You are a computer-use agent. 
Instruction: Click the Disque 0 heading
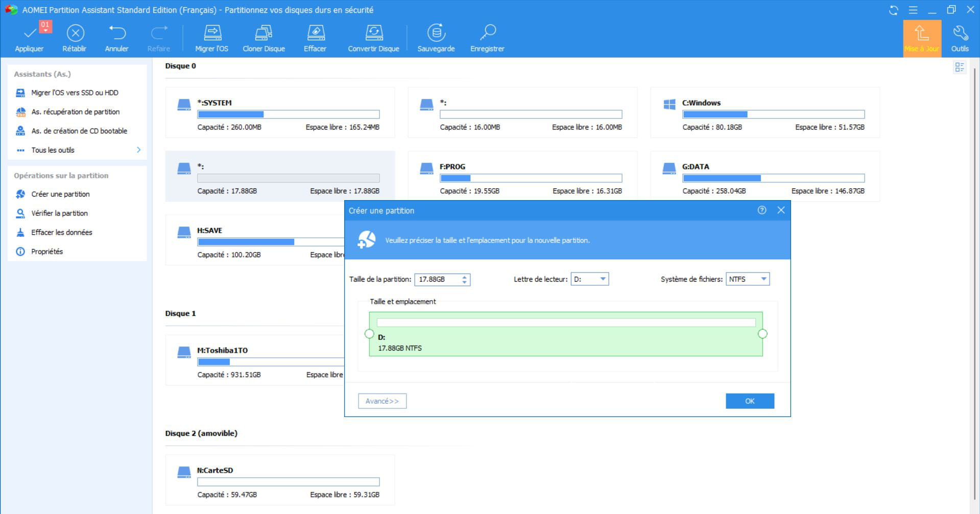[180, 66]
